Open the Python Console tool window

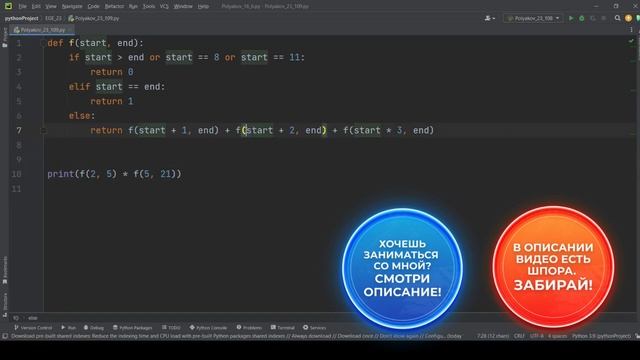click(208, 328)
